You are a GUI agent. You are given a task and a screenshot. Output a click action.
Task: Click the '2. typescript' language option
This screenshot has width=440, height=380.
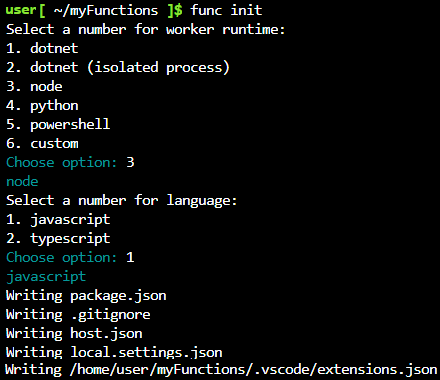[58, 239]
